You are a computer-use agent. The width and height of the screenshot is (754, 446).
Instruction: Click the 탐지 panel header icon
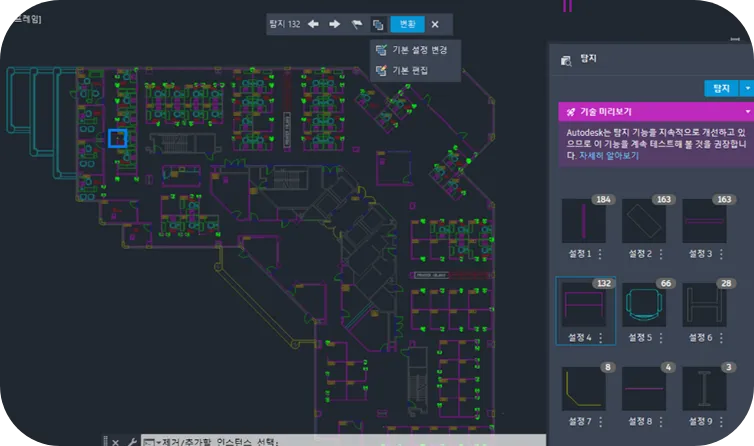pos(566,61)
